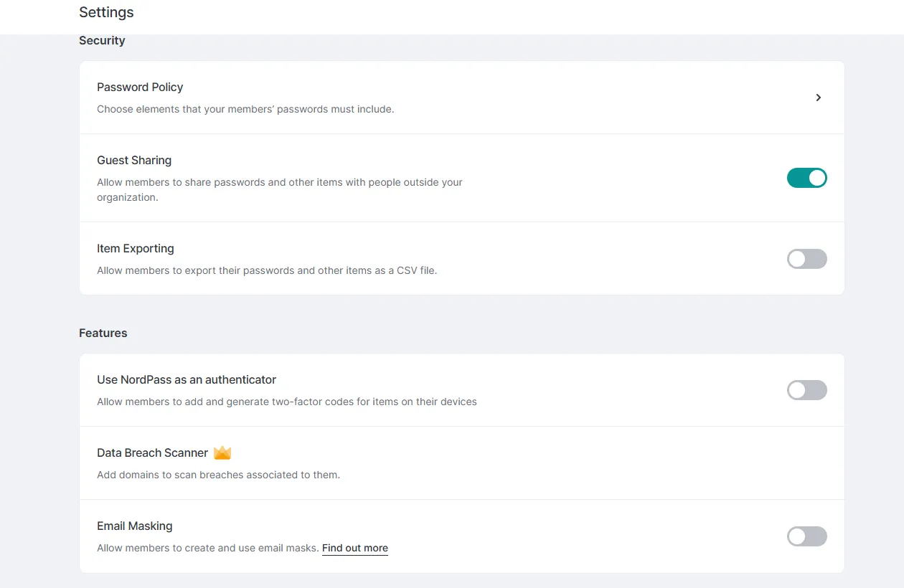Expand Password Policy with the chevron arrow

click(x=819, y=98)
